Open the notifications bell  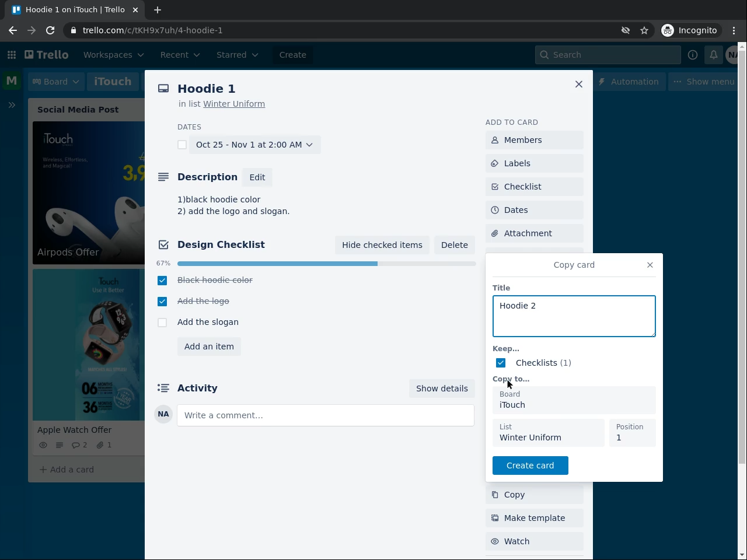tap(714, 55)
